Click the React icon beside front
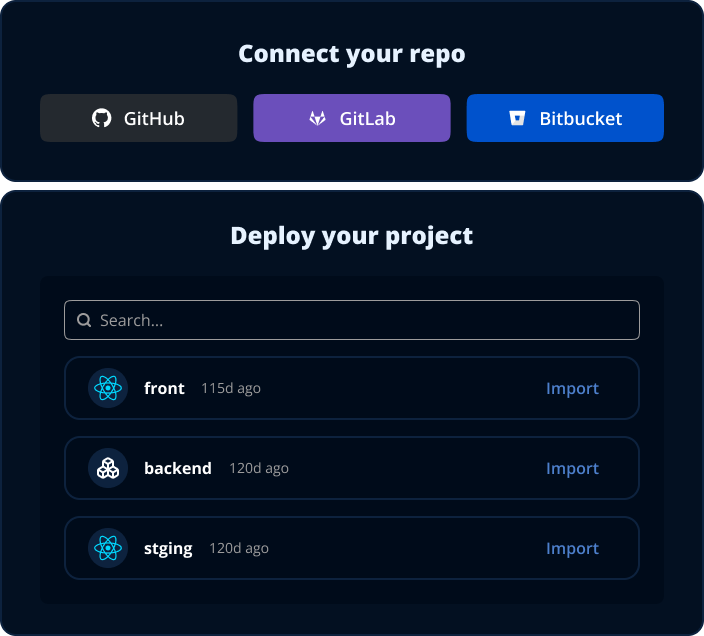 pyautogui.click(x=108, y=388)
